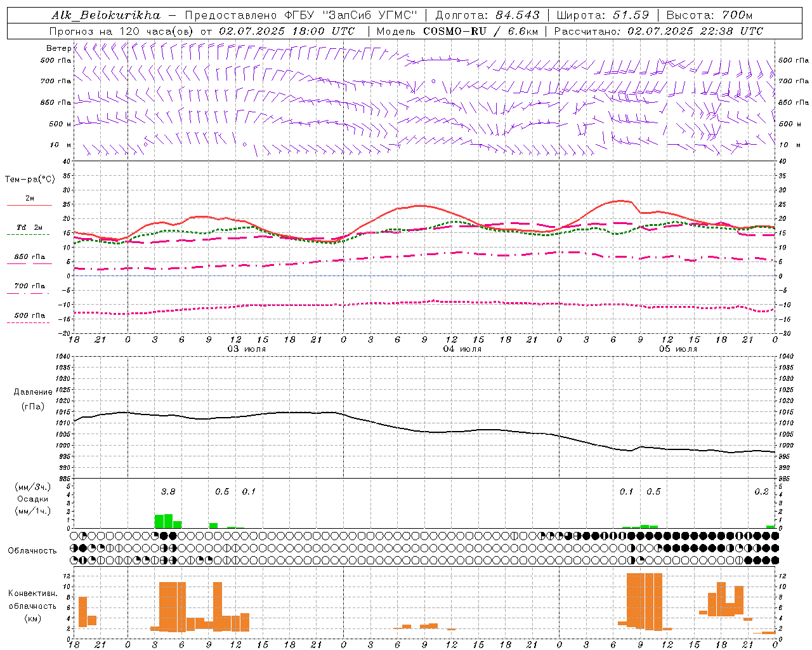Click the "05 июля" date label under temperature chart
The image size is (812, 650).
coord(678,349)
